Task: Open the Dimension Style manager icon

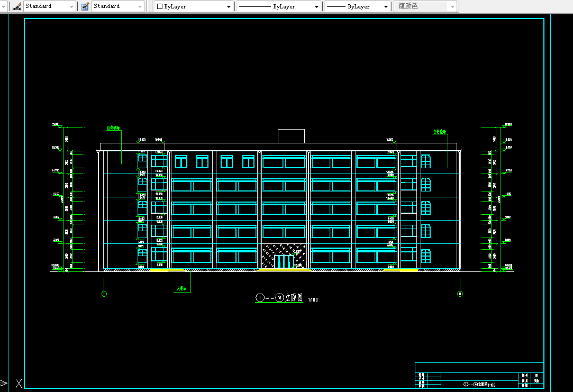Action: coord(16,6)
